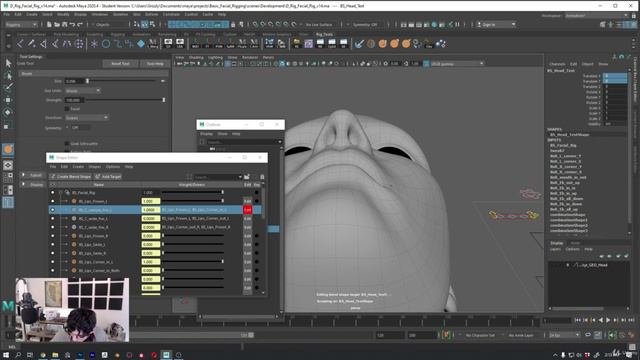Screen dimensions: 640x360
Task: Toggle visibility of BS_Lips_Corner_In_Both target
Action: click(x=52, y=270)
